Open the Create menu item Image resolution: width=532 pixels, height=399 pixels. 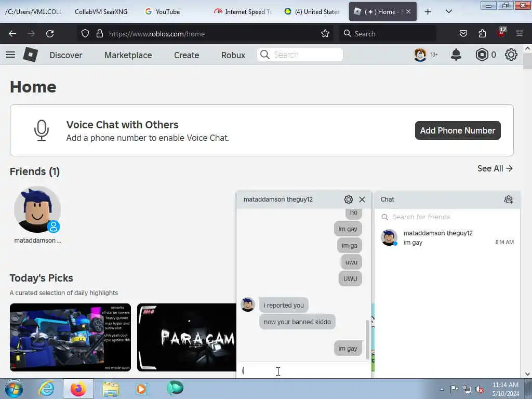tap(187, 55)
